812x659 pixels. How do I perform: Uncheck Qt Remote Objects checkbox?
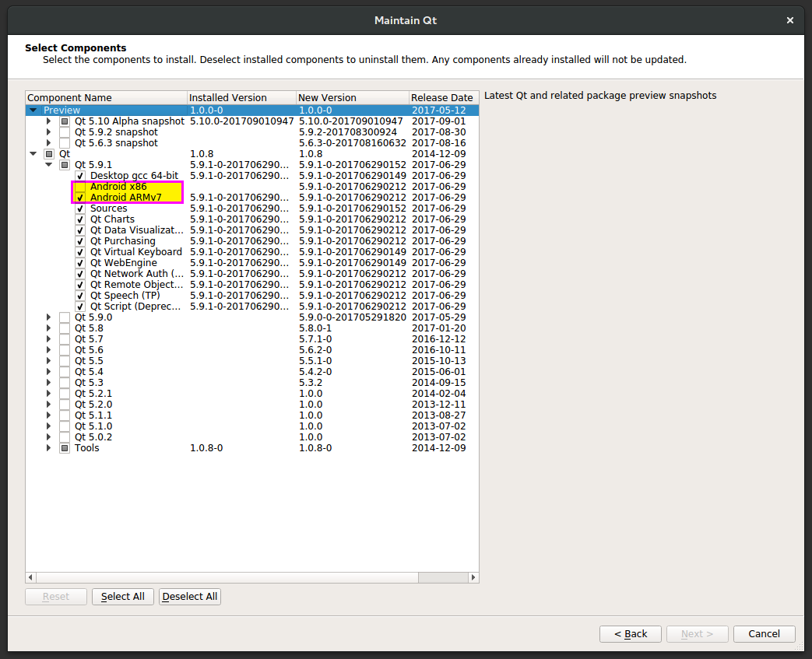click(x=80, y=285)
